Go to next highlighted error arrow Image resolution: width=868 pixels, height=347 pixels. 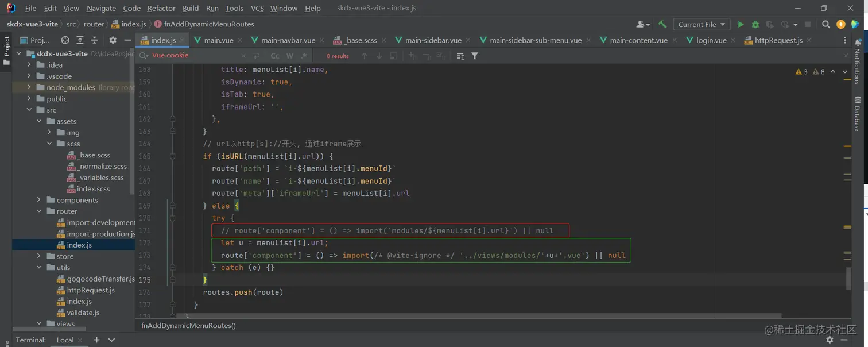pyautogui.click(x=845, y=72)
